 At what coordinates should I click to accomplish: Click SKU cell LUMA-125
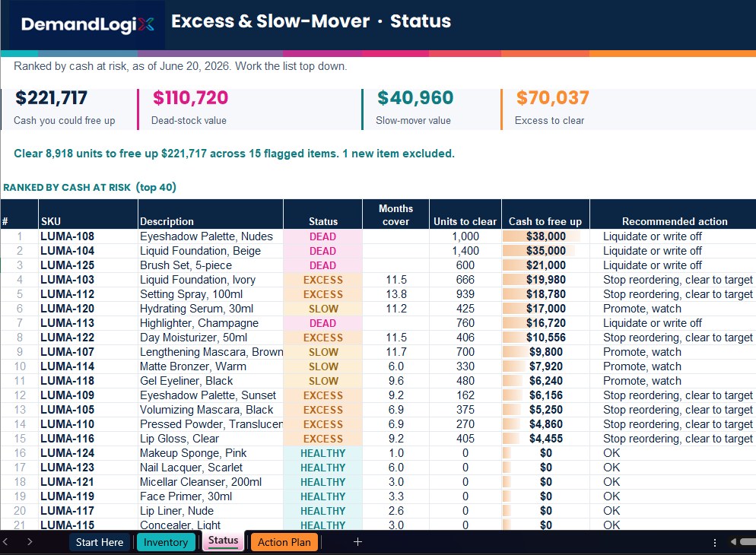(88, 265)
